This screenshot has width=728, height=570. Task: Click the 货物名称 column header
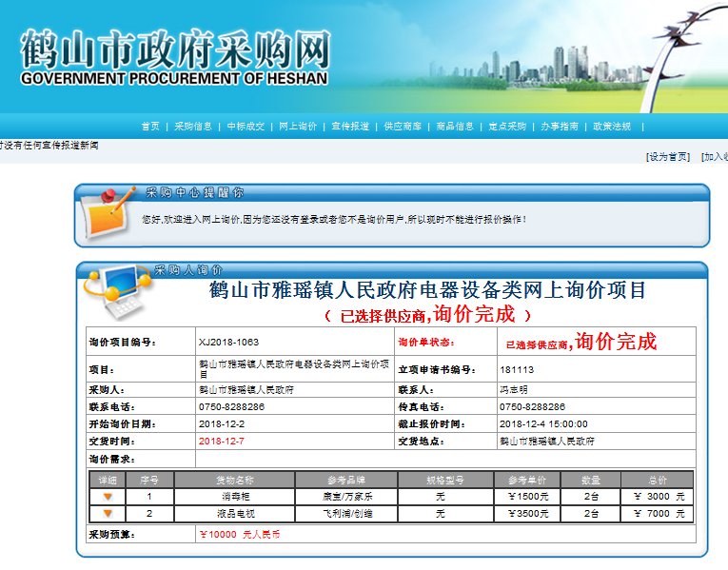tap(233, 480)
